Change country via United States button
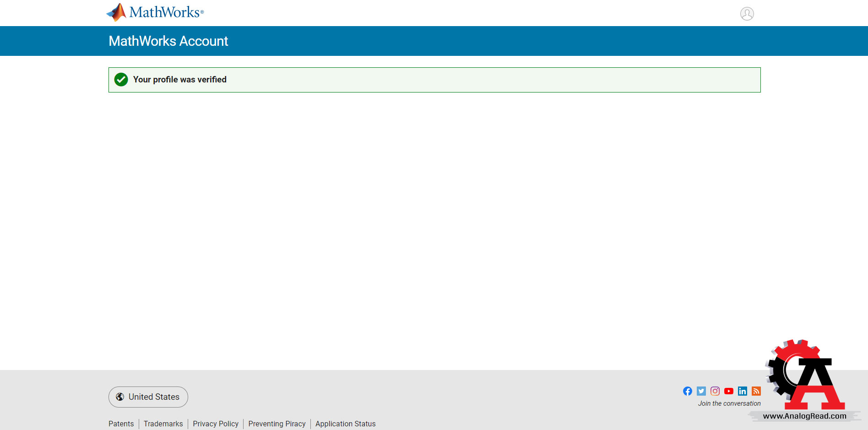The image size is (868, 430). [148, 397]
